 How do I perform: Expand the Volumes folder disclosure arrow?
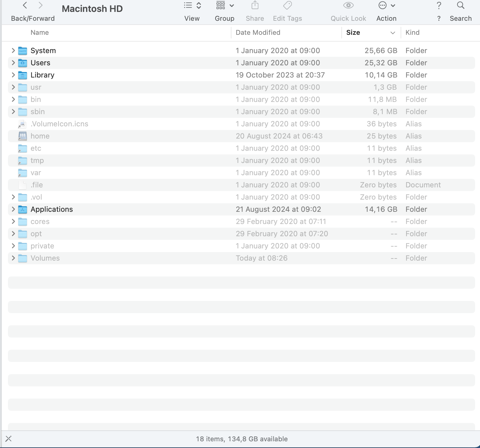pos(13,258)
